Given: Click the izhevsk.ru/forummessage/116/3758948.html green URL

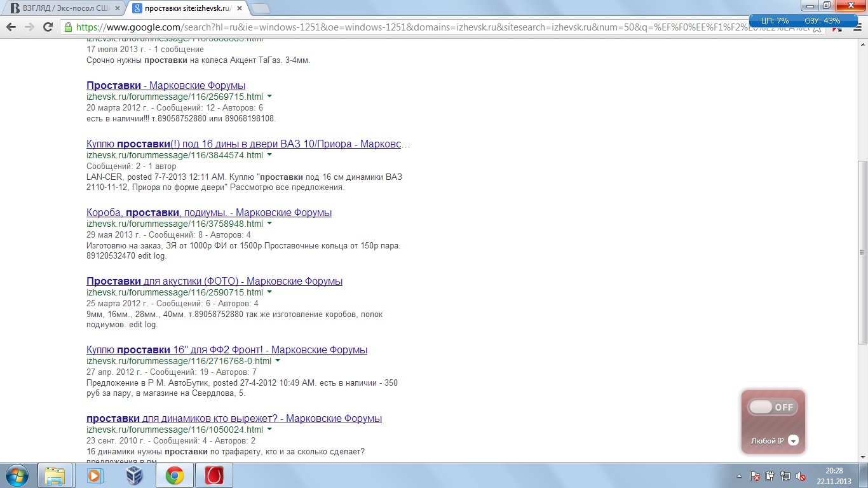Looking at the screenshot, I should 175,224.
